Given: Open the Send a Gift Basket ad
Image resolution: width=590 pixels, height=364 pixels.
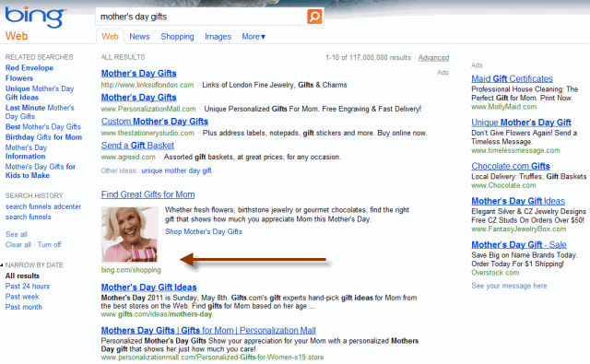Looking at the screenshot, I should coord(137,146).
